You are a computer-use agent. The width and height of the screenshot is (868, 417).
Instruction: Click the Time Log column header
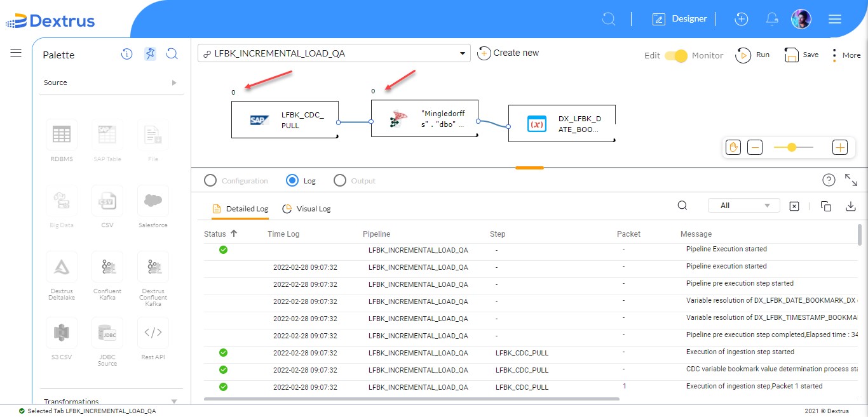(x=283, y=234)
